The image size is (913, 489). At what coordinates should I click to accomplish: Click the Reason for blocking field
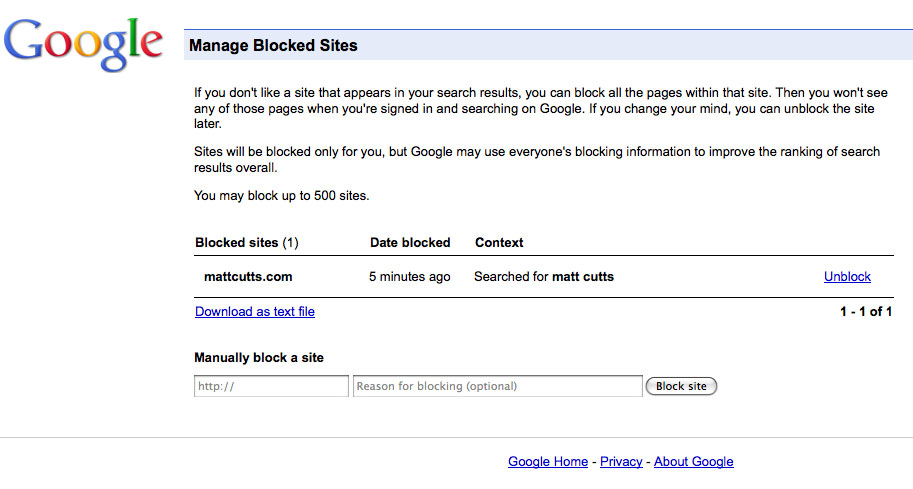[498, 386]
